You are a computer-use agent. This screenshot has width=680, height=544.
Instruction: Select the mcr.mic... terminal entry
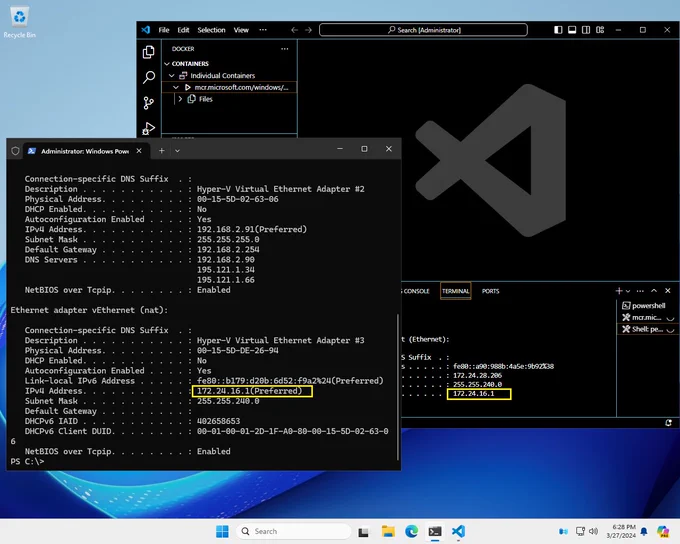648,318
